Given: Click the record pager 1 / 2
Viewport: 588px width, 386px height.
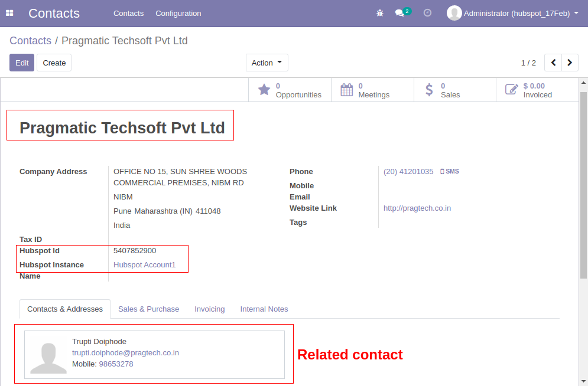Looking at the screenshot, I should [528, 63].
